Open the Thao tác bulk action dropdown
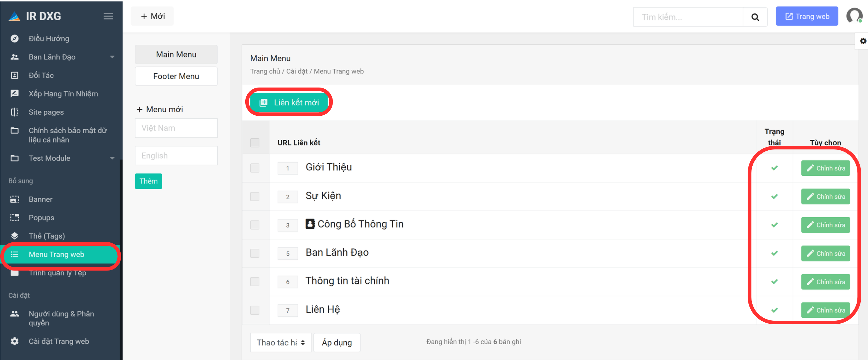Screen dimensions: 868x360 tap(281, 342)
